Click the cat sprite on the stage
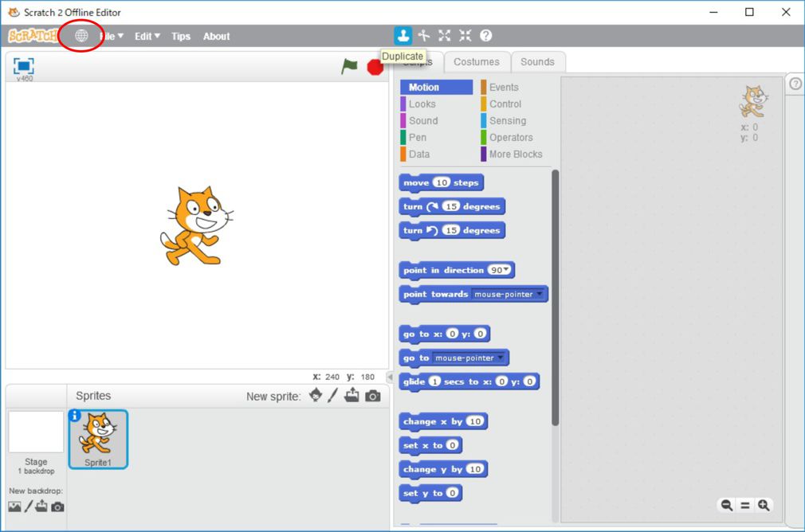The width and height of the screenshot is (805, 532). [x=197, y=225]
